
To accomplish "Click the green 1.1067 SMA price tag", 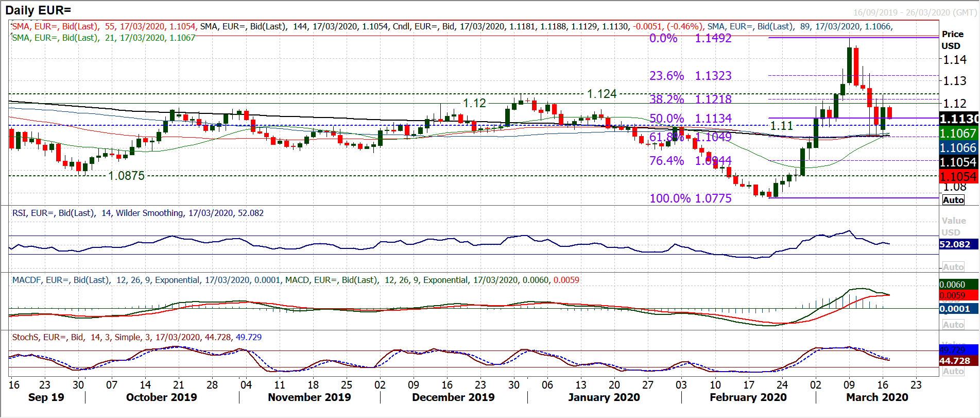I will click(958, 133).
